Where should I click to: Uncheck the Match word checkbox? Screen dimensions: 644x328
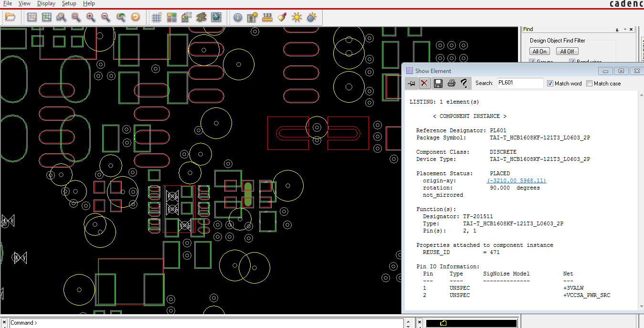550,84
